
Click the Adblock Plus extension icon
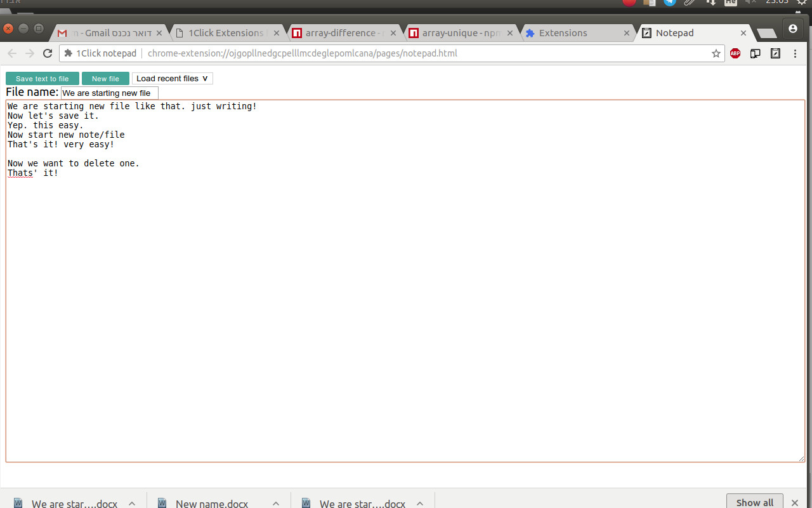pos(735,53)
